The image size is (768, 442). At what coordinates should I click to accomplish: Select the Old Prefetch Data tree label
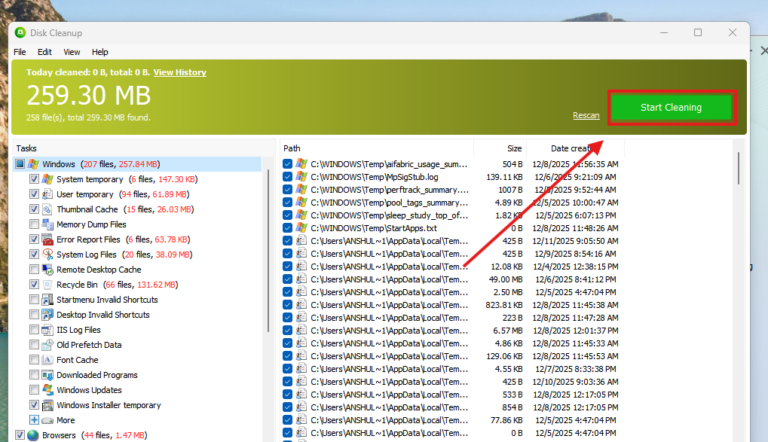coord(89,345)
